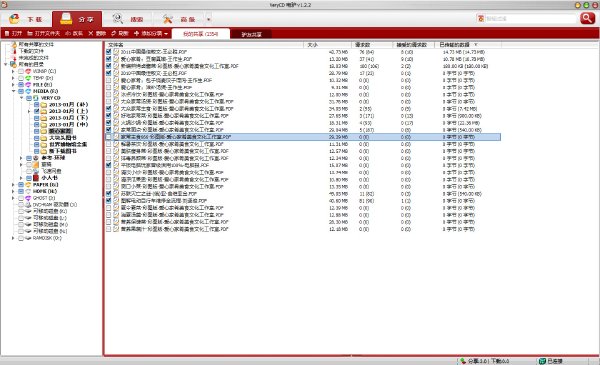
Task: Click the icon at top tree item 所有共享的文件
Action: [x=14, y=45]
